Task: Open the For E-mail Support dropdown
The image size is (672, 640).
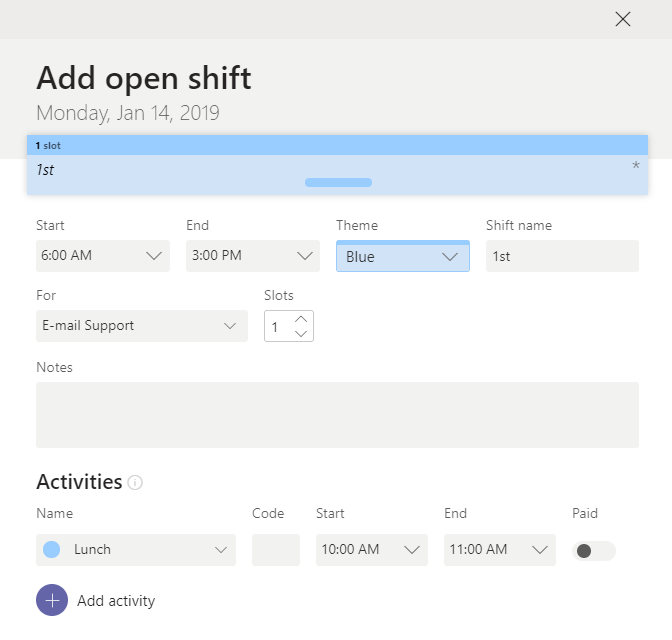Action: coord(141,326)
